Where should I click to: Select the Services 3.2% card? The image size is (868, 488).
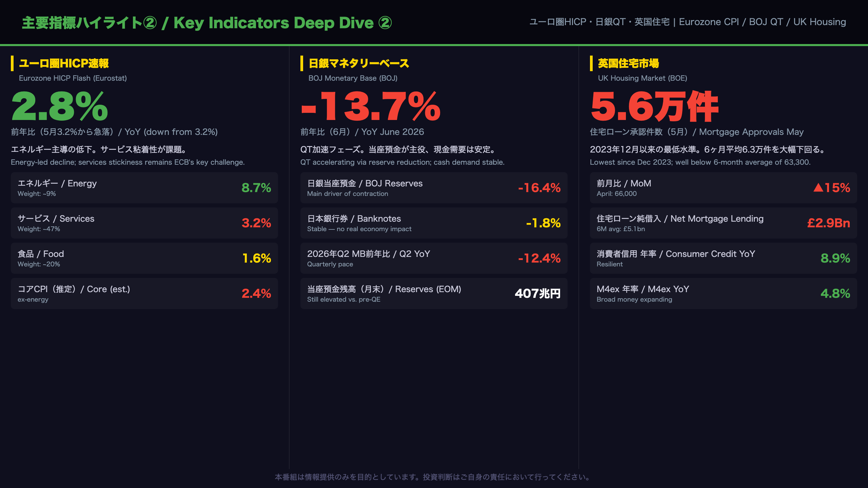pyautogui.click(x=144, y=223)
